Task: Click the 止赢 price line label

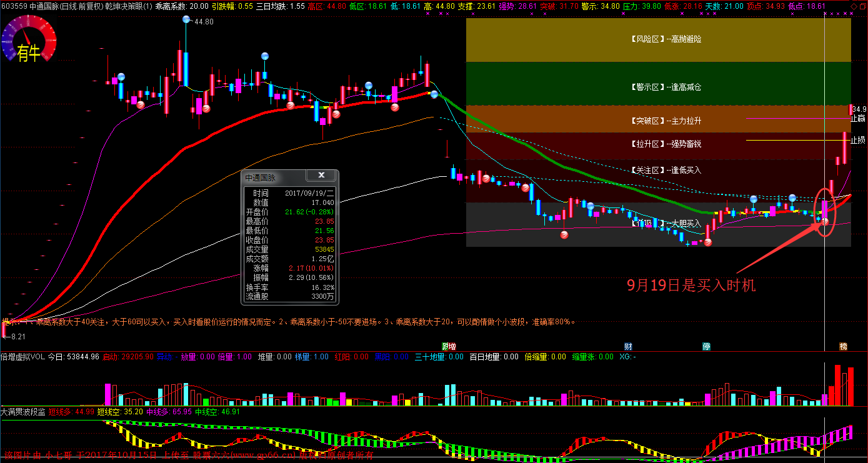Action: coord(857,119)
